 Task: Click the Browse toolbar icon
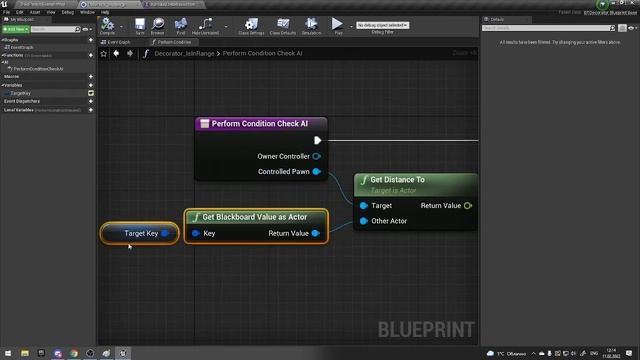pyautogui.click(x=158, y=25)
